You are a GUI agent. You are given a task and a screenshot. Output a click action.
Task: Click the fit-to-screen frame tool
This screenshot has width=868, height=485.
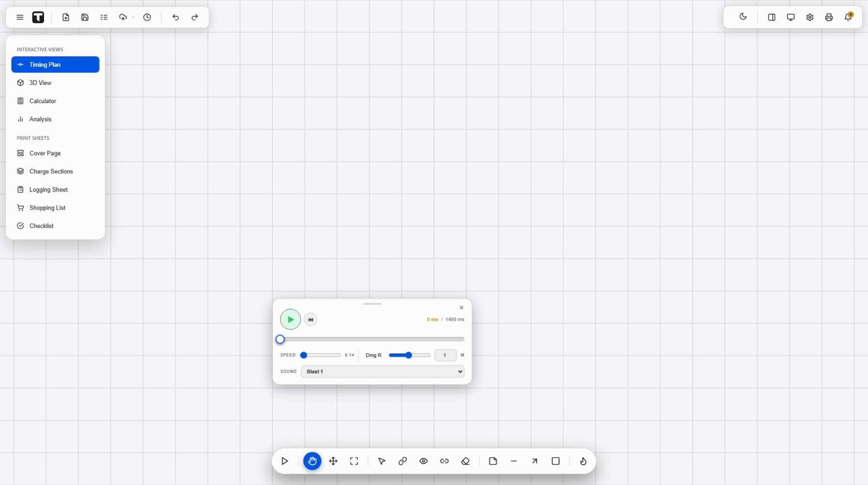point(354,461)
